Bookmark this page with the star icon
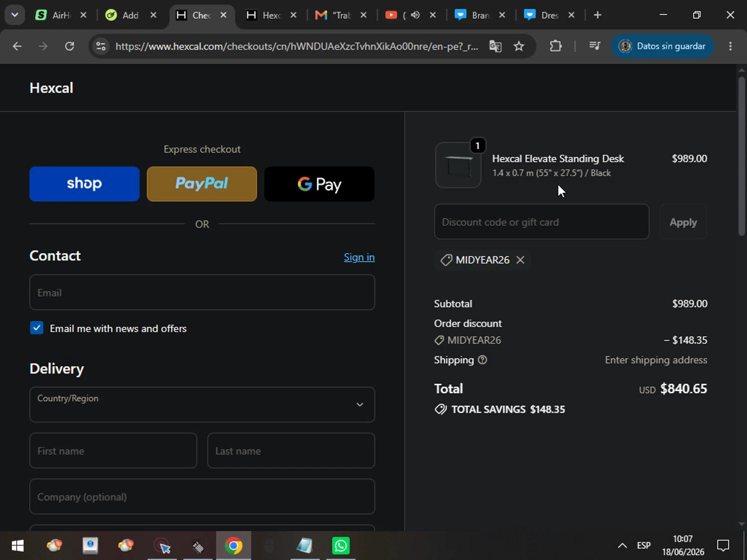The image size is (747, 560). 519,46
